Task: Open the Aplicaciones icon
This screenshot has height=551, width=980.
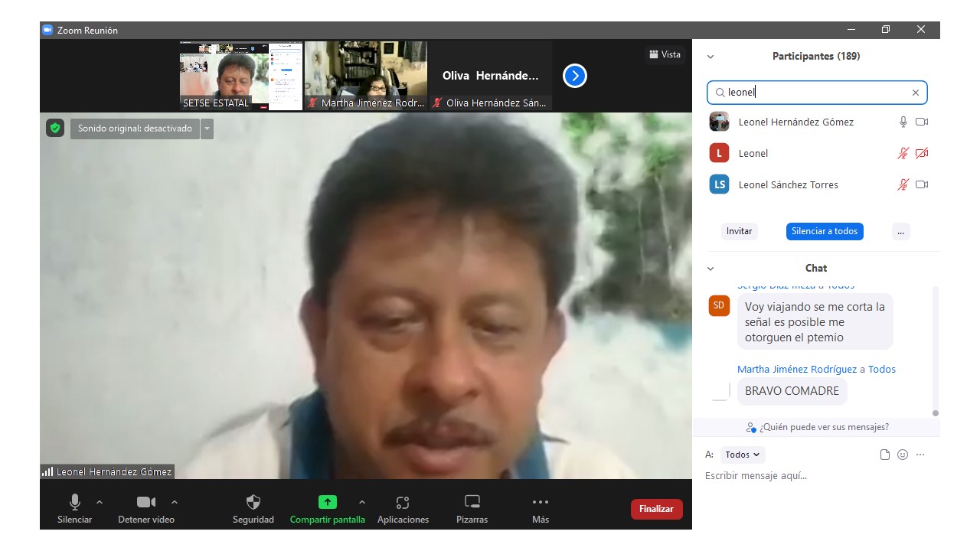Action: [x=403, y=503]
